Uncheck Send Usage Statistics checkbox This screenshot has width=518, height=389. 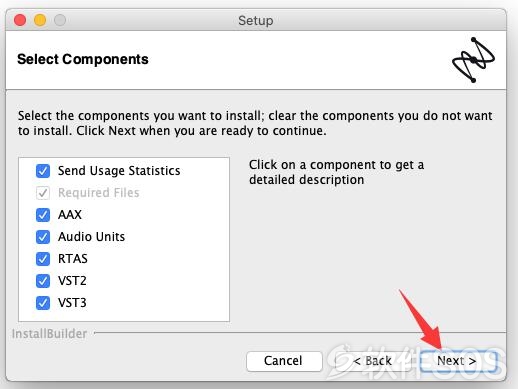click(43, 171)
